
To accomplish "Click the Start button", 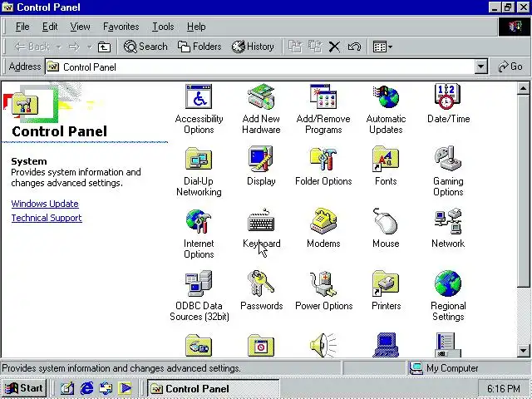I will click(24, 388).
